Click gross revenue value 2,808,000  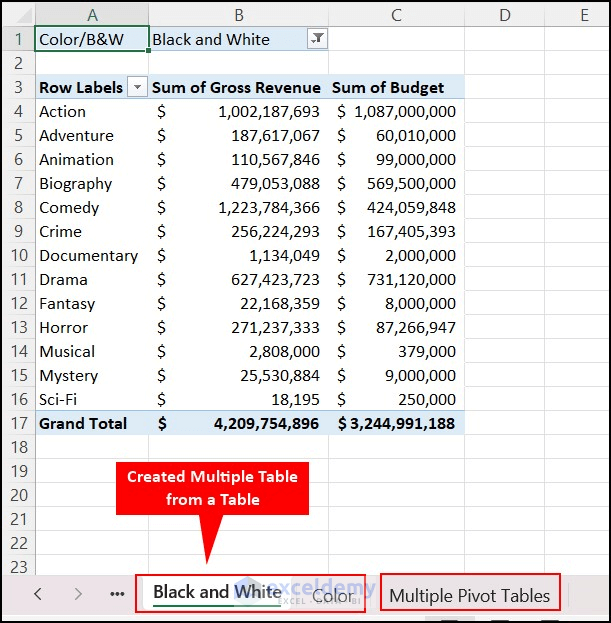coord(284,352)
